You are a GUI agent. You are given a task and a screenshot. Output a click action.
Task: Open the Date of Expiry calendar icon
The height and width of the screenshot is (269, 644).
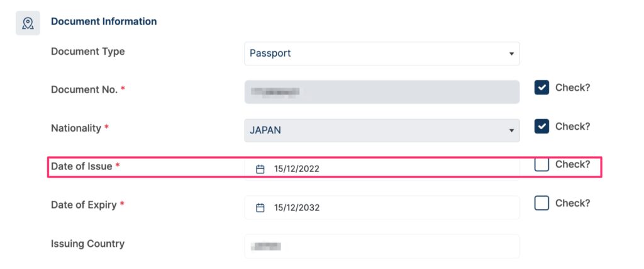click(x=260, y=208)
